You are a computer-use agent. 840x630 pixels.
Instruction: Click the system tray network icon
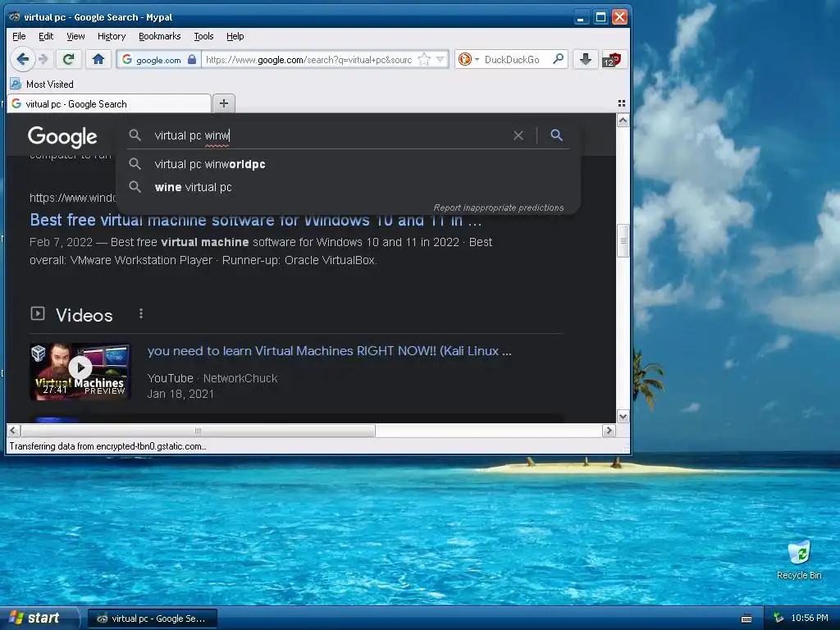pos(778,618)
